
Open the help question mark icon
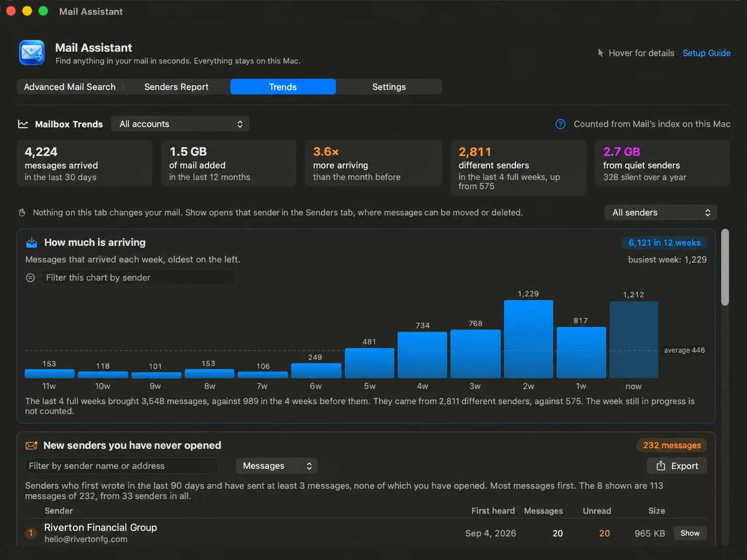[560, 124]
